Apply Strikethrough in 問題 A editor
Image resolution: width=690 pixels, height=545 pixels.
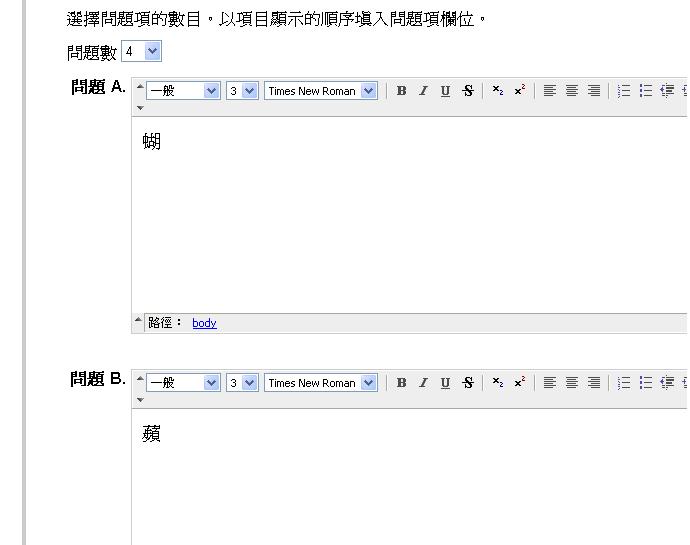pos(467,91)
